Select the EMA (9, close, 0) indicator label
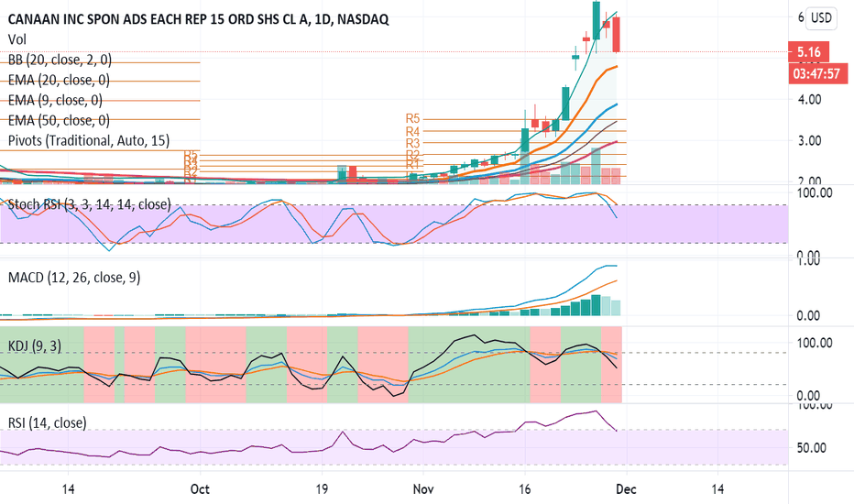Viewport: 854px width, 504px height. pyautogui.click(x=55, y=100)
